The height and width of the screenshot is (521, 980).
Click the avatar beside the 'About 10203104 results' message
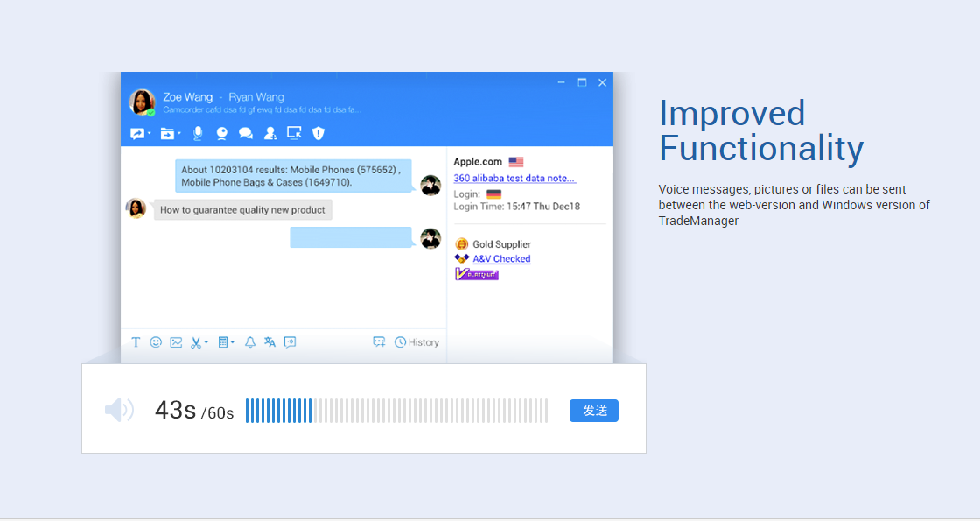point(430,185)
